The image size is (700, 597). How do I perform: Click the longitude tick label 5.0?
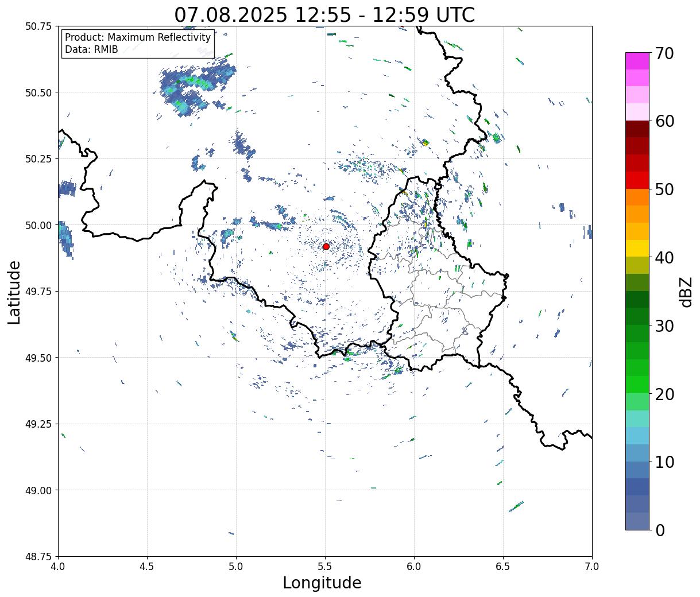coord(236,567)
